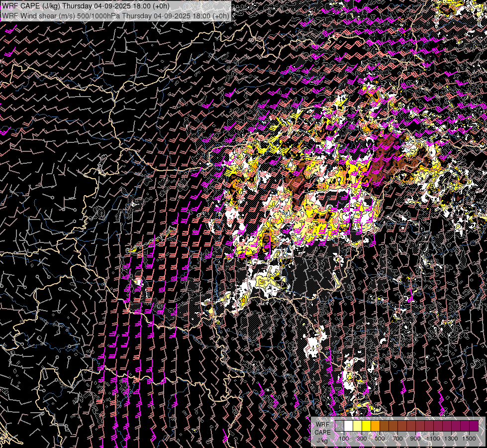Click the "700" legend tick label
The height and width of the screenshot is (448, 487).
[397, 439]
